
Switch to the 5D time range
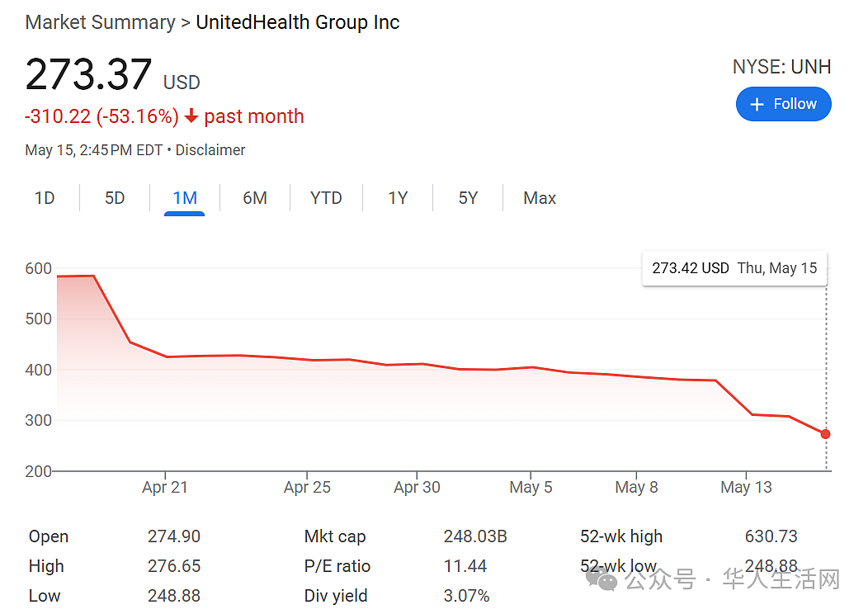tap(115, 198)
